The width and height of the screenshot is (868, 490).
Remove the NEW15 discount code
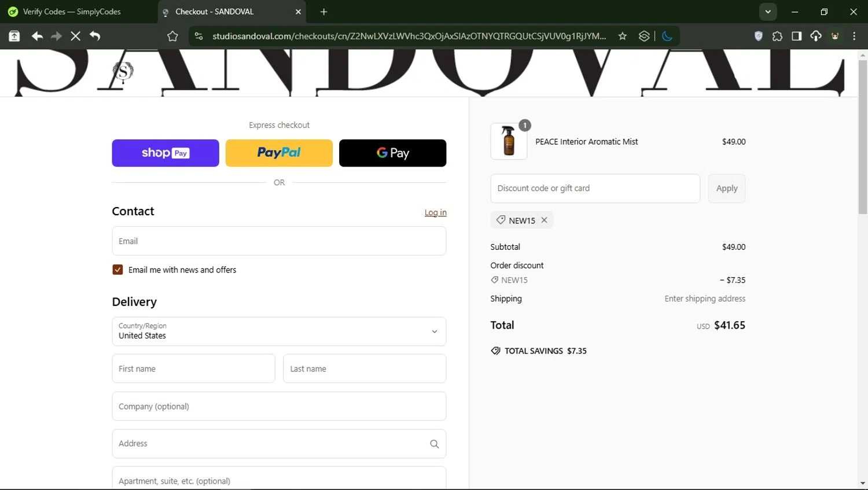pos(544,220)
